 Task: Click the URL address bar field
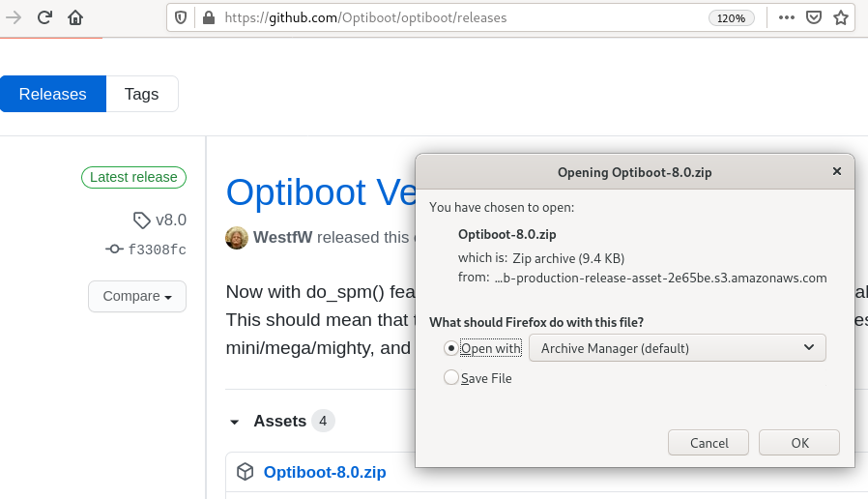[454, 17]
